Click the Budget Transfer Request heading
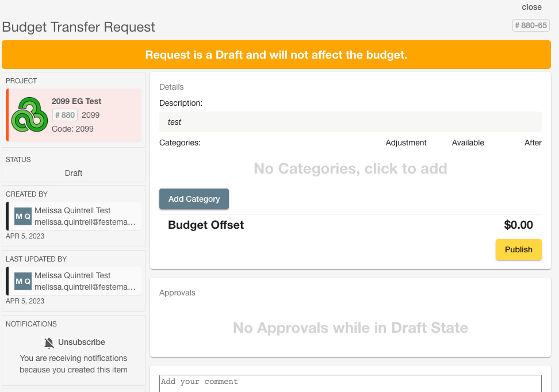This screenshot has height=392, width=559. pos(78,27)
